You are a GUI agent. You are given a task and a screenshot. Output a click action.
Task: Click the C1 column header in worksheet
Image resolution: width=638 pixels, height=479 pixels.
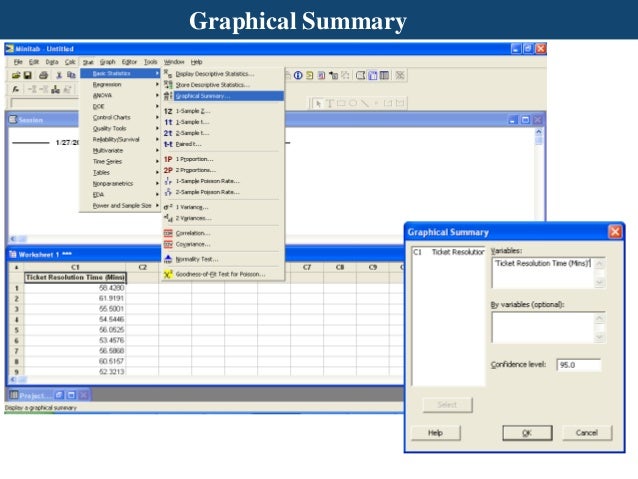(x=75, y=267)
